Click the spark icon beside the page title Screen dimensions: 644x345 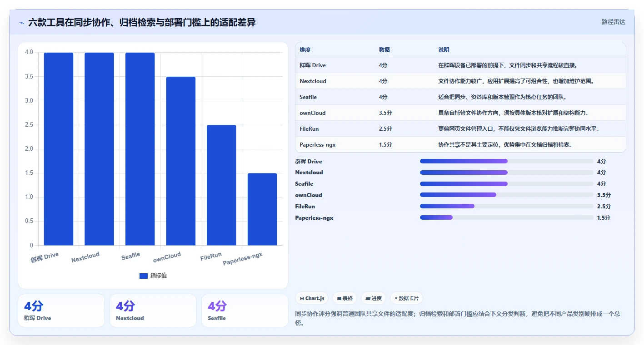(21, 22)
